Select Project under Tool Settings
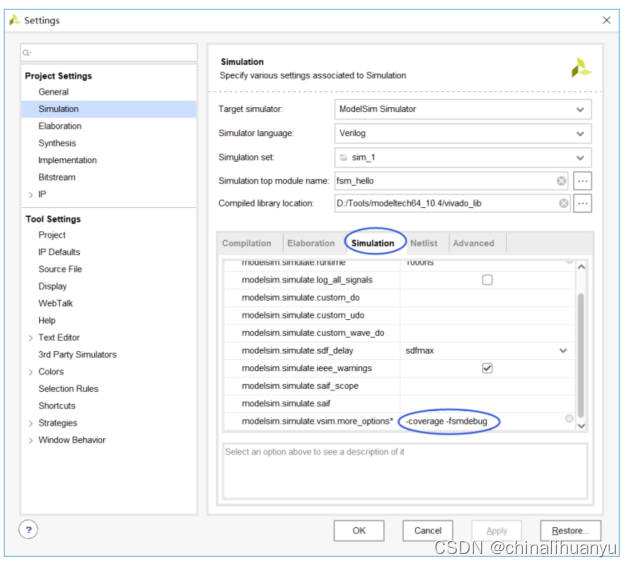This screenshot has width=631, height=567. [52, 235]
